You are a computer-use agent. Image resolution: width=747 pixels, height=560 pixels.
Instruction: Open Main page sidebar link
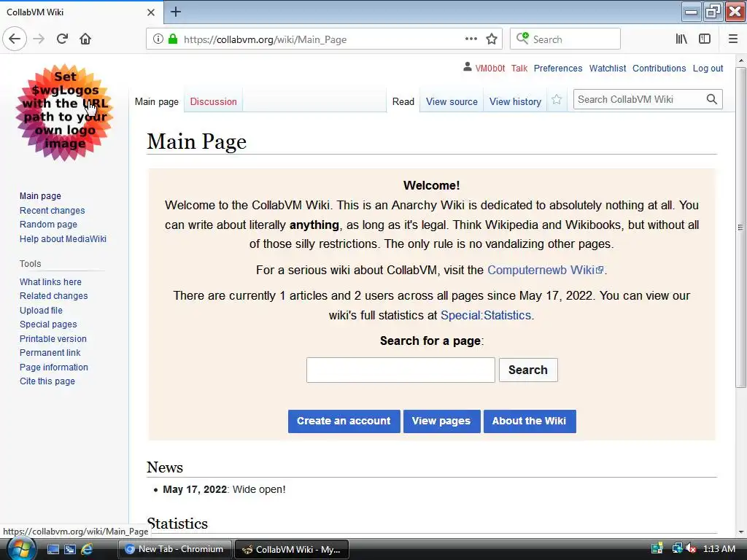40,195
